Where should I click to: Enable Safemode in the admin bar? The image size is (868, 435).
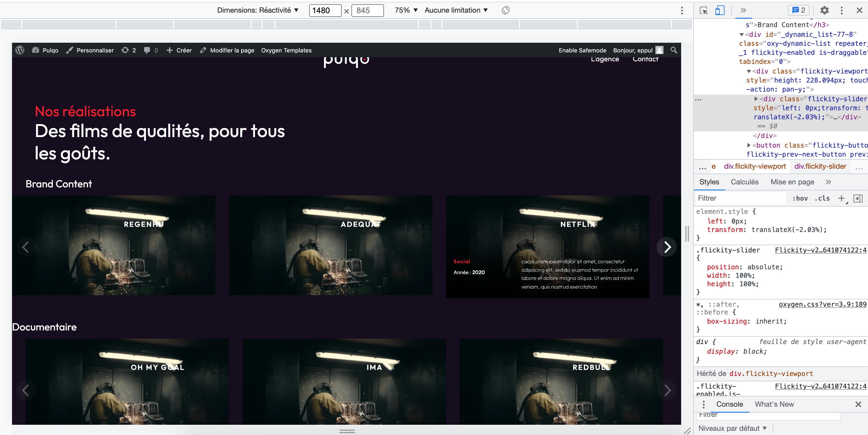point(583,50)
